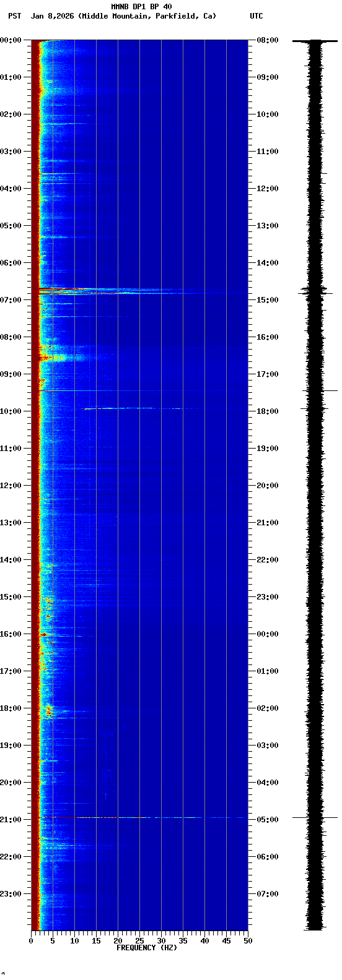
Task: Click the 12:00 PST time label
Action: pos(11,486)
